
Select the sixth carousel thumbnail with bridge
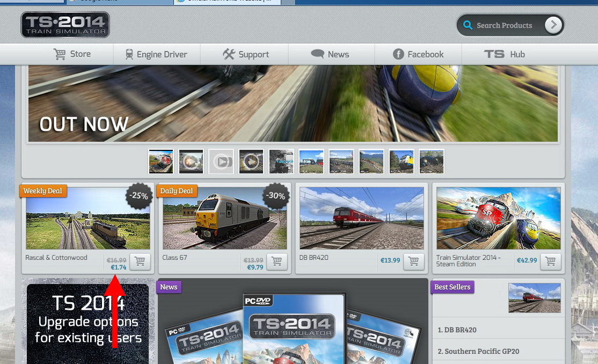click(x=311, y=162)
